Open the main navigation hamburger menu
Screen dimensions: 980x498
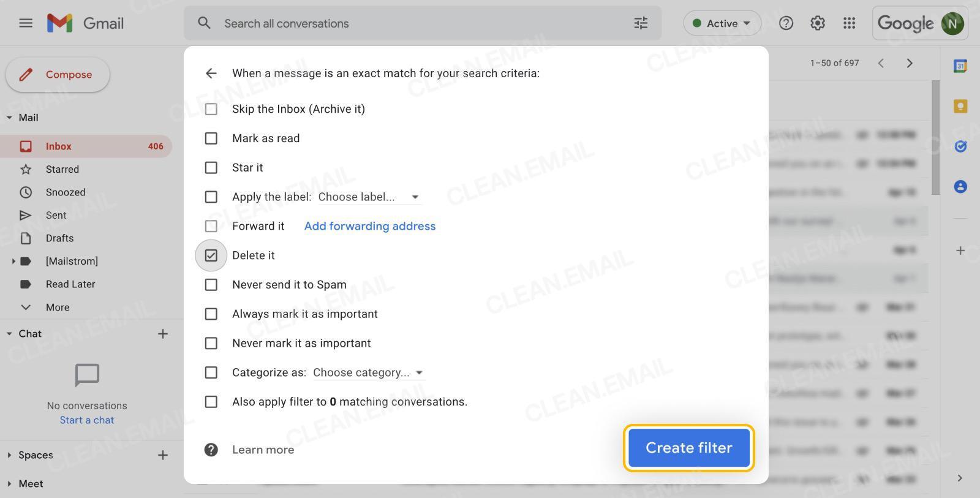point(25,23)
